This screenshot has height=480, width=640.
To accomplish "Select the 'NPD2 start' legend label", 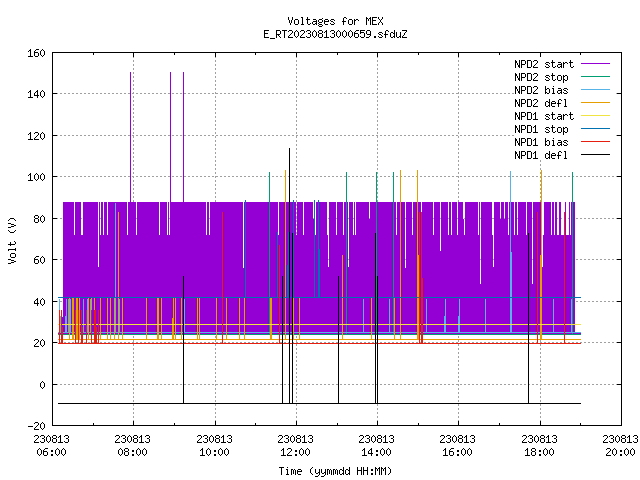I will pyautogui.click(x=544, y=64).
